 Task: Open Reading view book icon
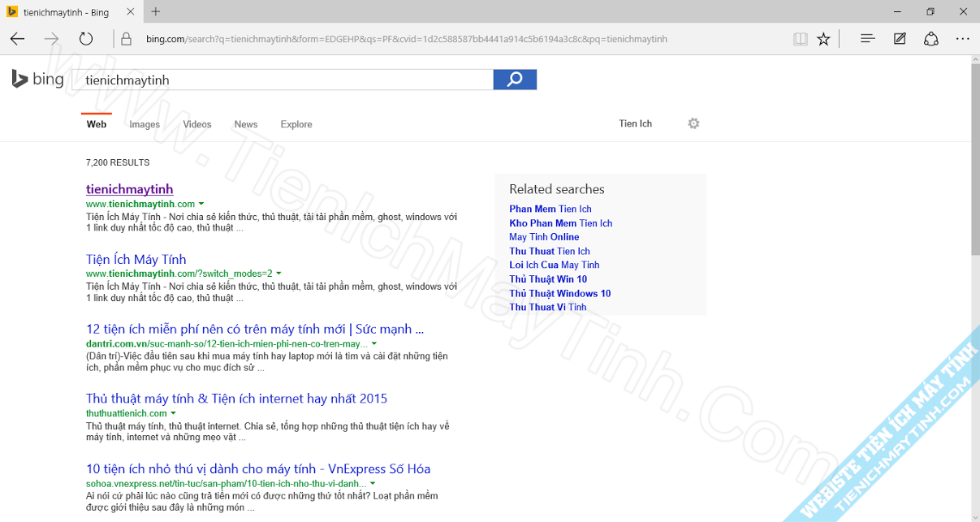point(801,38)
